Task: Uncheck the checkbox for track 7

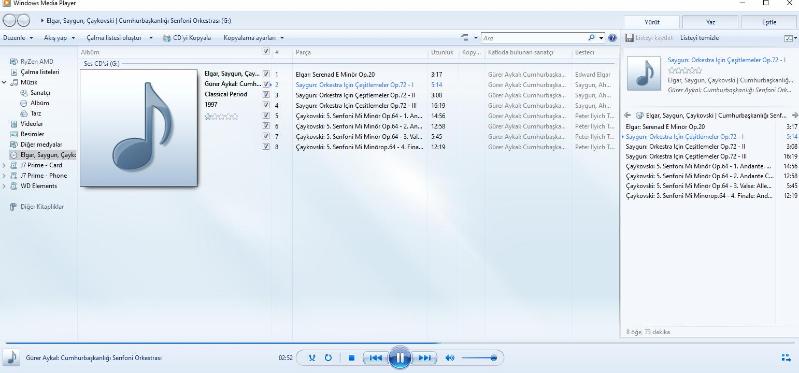Action: (266, 136)
